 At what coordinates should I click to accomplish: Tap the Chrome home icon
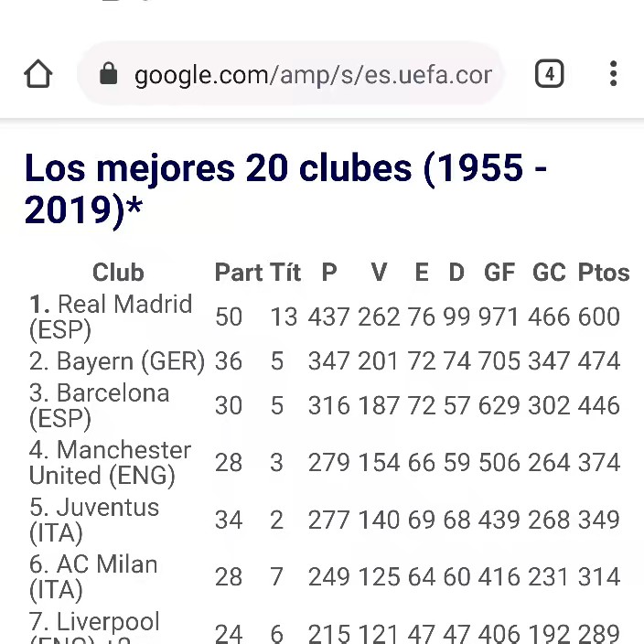pyautogui.click(x=38, y=74)
